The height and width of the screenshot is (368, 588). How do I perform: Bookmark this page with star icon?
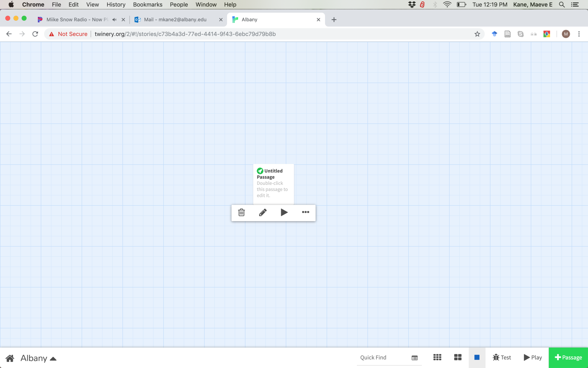477,34
